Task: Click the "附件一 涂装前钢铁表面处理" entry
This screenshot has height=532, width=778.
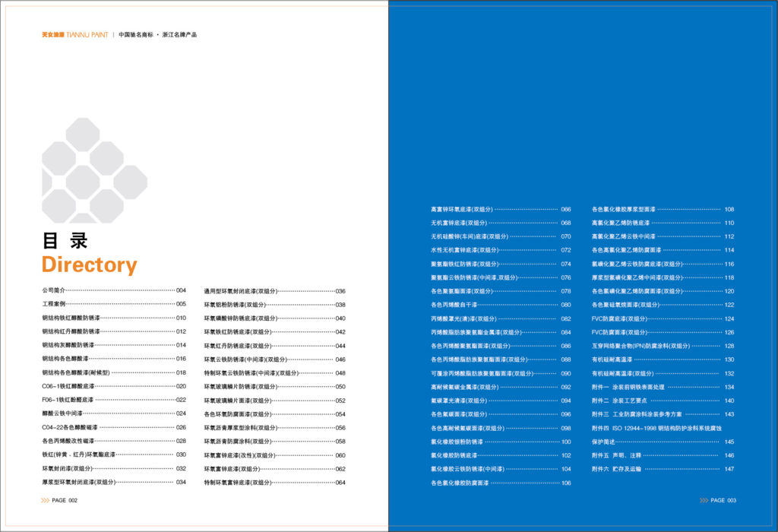Action: pos(663,387)
